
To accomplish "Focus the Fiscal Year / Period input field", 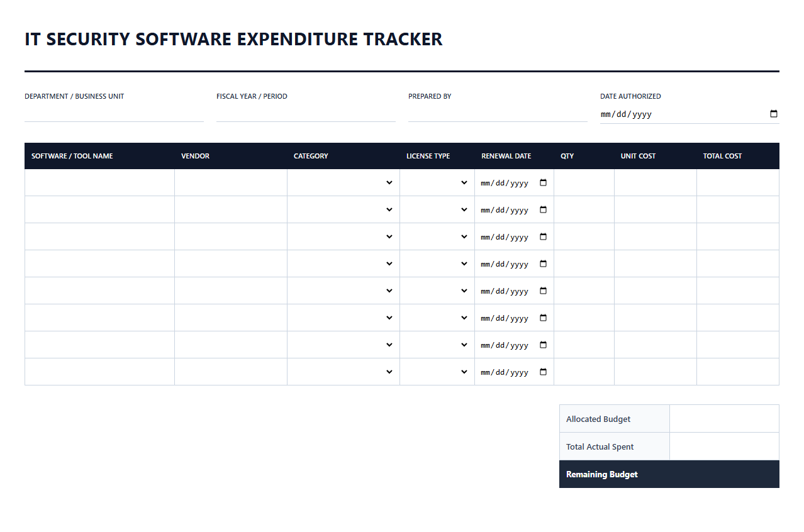I will [306, 113].
